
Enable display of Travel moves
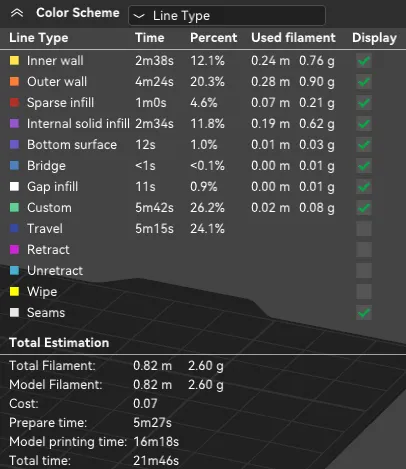[364, 229]
